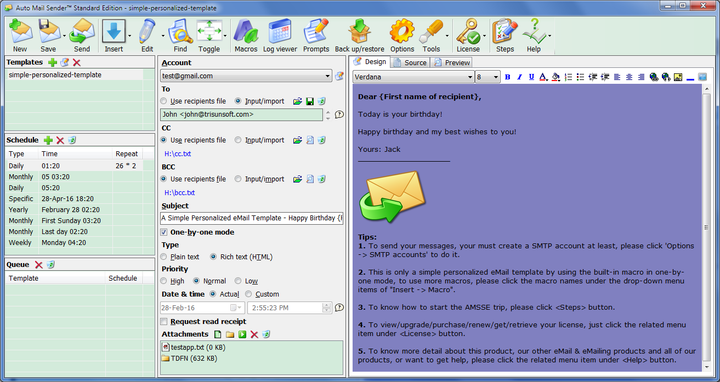Open Macros from the main toolbar
Viewport: 720px width, 382px height.
(x=246, y=36)
